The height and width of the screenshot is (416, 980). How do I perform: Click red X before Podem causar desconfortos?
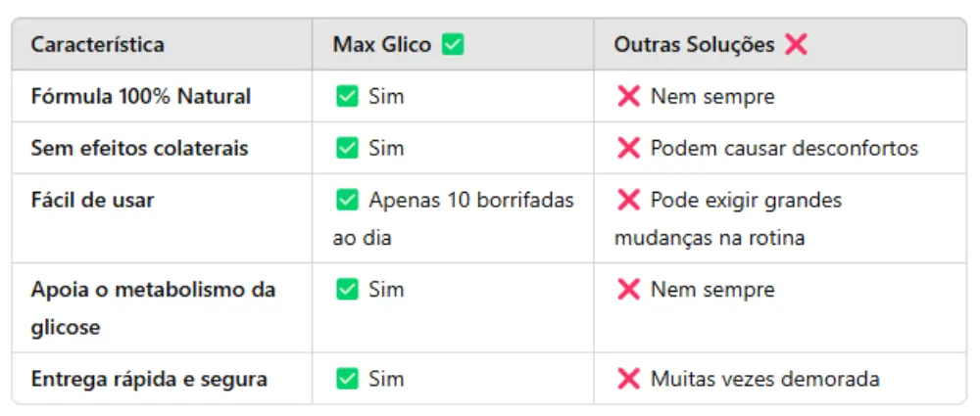pyautogui.click(x=628, y=148)
